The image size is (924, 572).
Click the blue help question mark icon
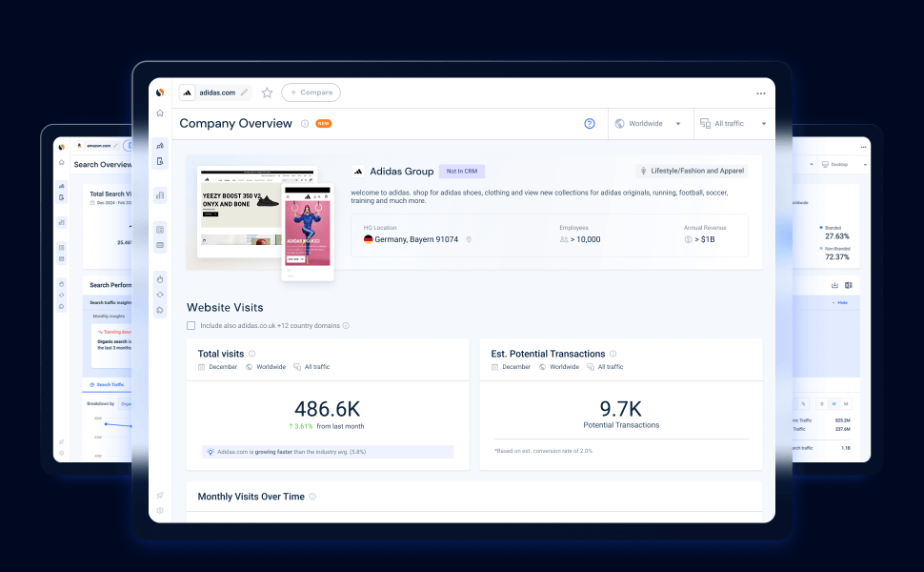pyautogui.click(x=590, y=123)
